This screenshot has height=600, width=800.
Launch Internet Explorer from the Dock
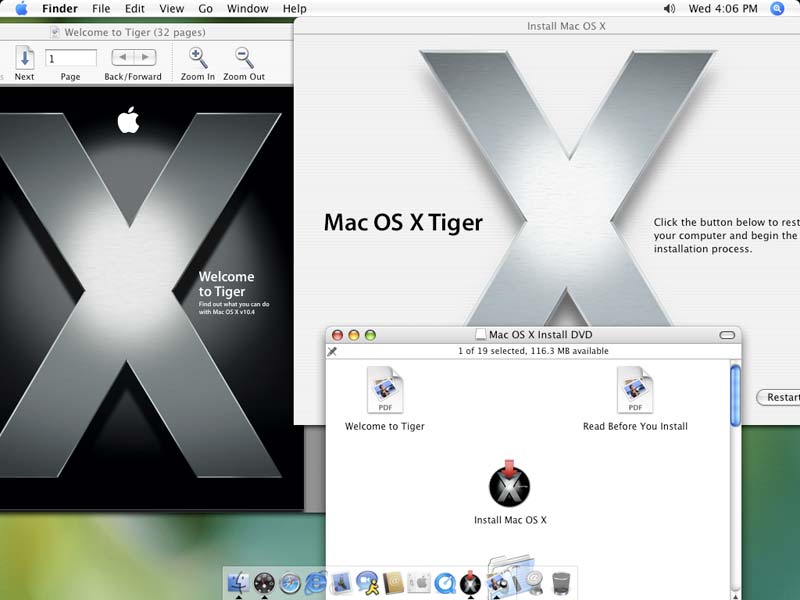[316, 583]
